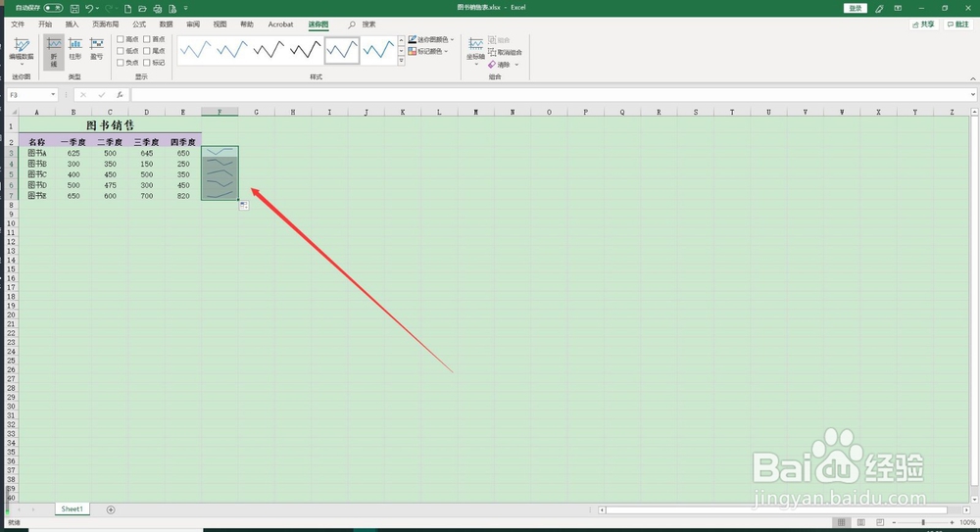The image size is (980, 532).
Task: Open the Name Box dropdown arrow
Action: pyautogui.click(x=53, y=95)
